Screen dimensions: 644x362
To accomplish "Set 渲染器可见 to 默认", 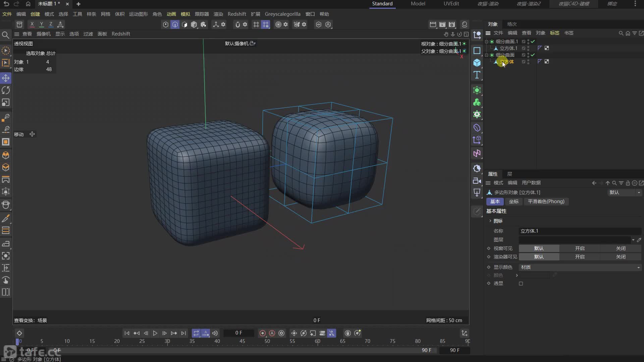I will point(539,257).
